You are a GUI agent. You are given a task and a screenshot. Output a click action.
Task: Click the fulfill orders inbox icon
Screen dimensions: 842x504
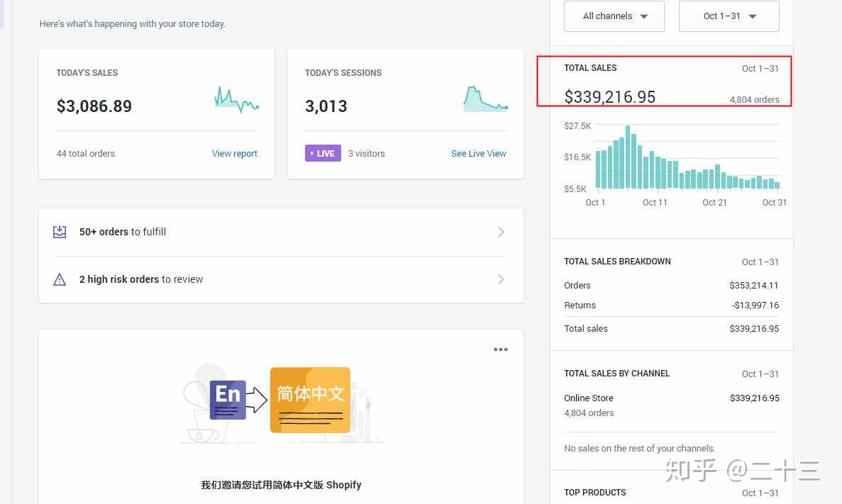[x=60, y=232]
